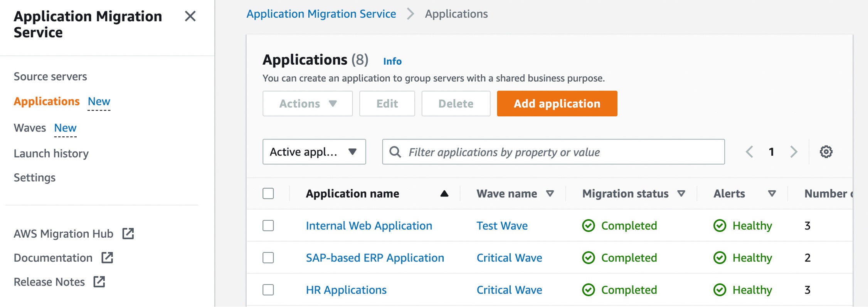This screenshot has height=307, width=868.
Task: Click external link icon beside Documentation
Action: coord(107,258)
